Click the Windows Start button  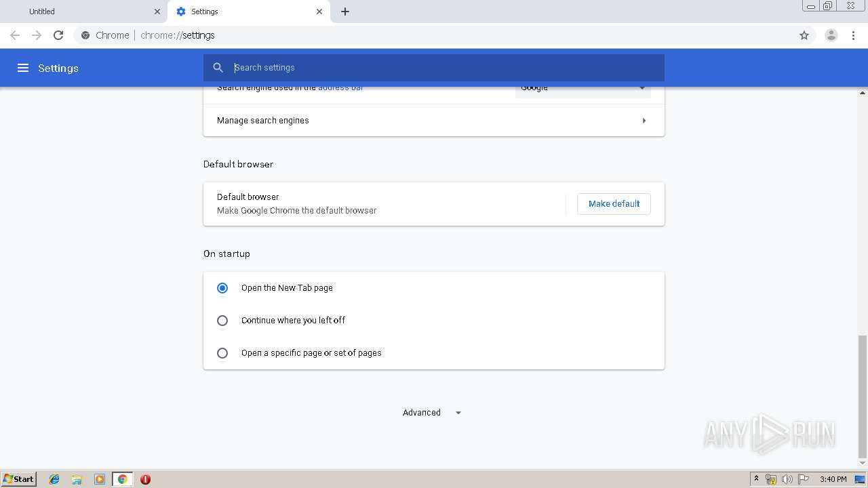tap(18, 479)
